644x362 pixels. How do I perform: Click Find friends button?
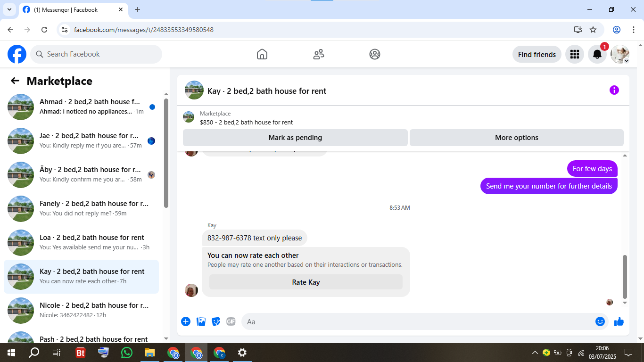pyautogui.click(x=537, y=54)
